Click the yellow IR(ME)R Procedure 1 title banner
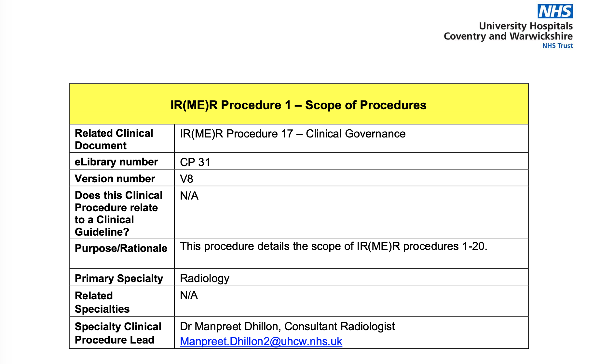This screenshot has width=600, height=364. pos(298,105)
